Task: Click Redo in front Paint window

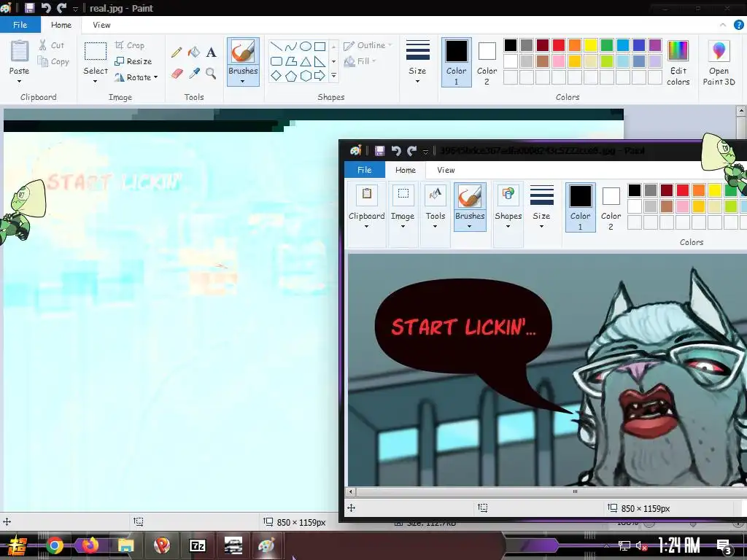Action: point(411,151)
